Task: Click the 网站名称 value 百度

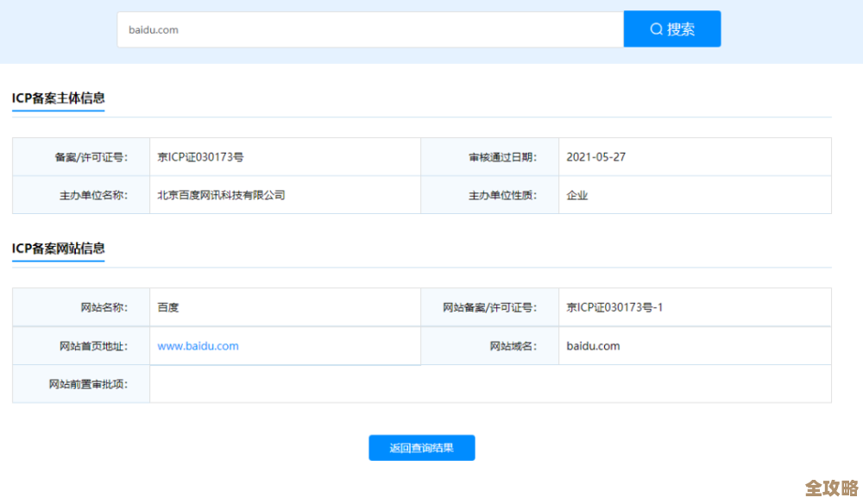Action: [x=167, y=306]
